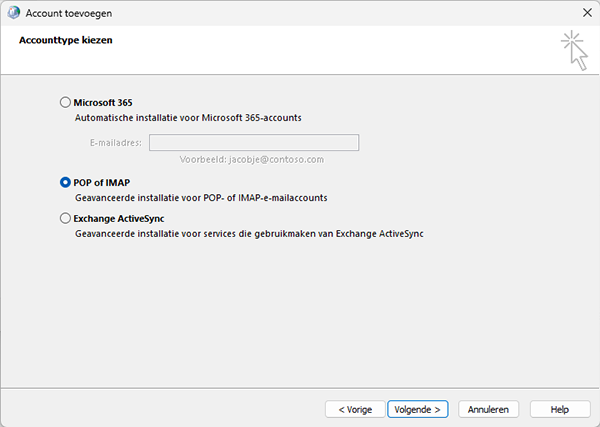Click the cursor wizard icon at top right
The height and width of the screenshot is (427, 600).
coord(575,51)
